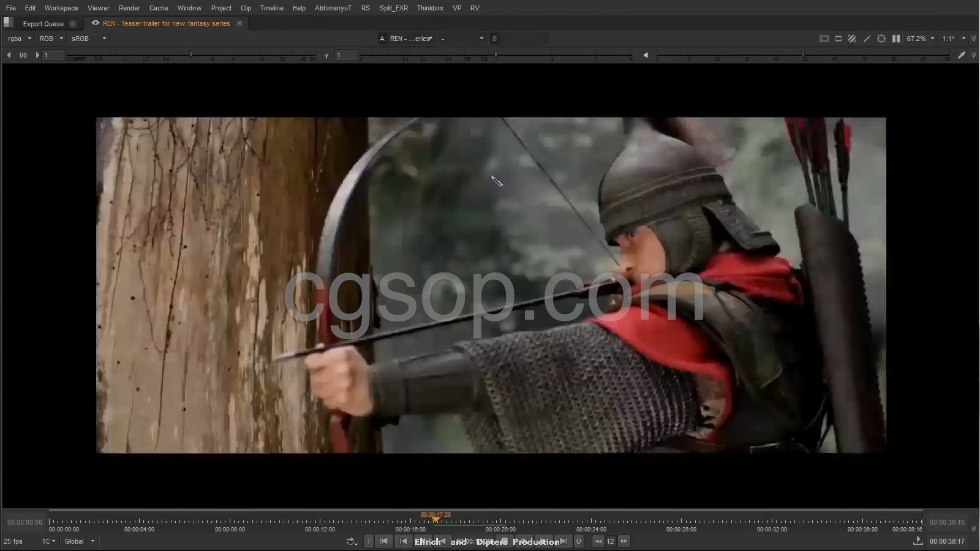Open the Split_EXR menu
Screen dimensions: 980x551
(x=393, y=8)
